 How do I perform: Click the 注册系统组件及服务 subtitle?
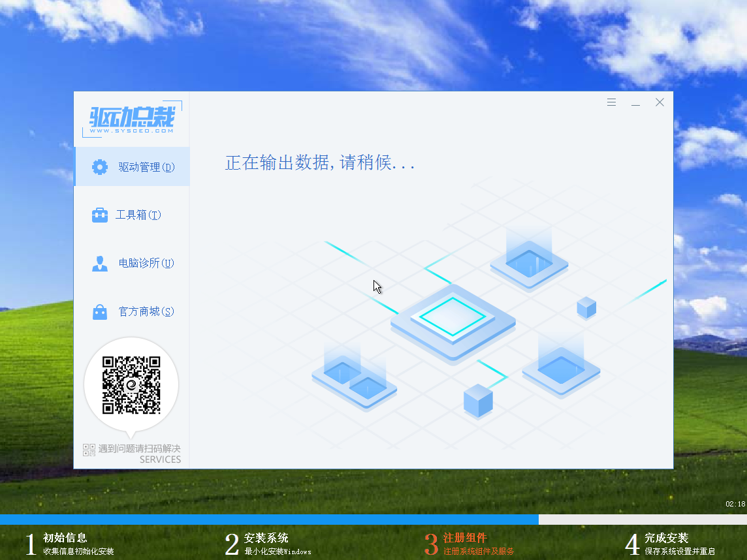[479, 552]
